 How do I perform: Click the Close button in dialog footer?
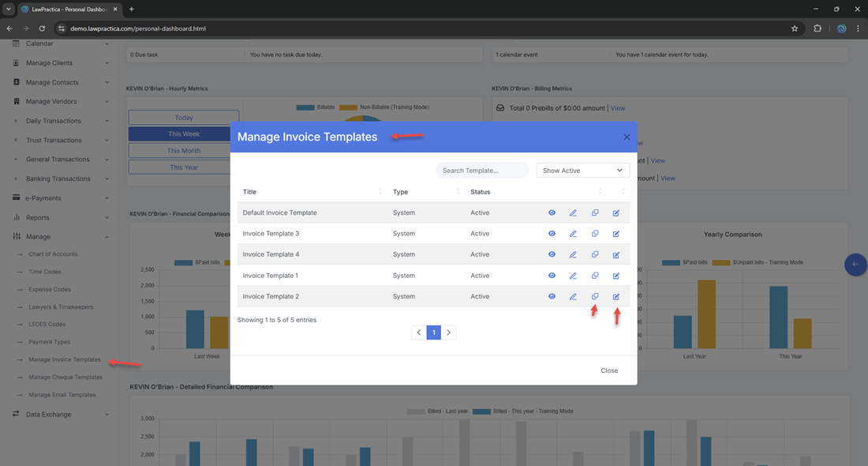point(608,370)
